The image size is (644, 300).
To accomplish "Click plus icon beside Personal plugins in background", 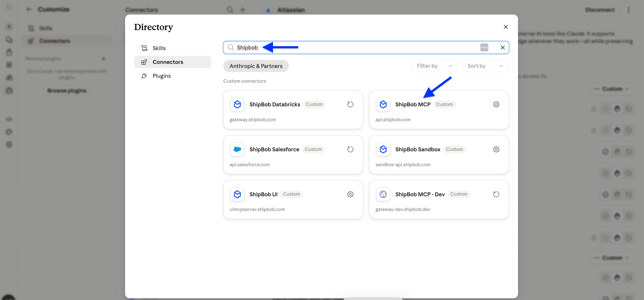I will click(x=103, y=59).
